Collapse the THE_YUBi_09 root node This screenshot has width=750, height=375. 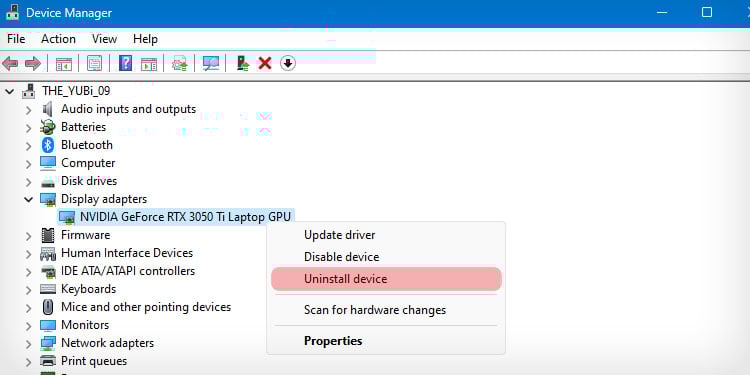pos(10,91)
